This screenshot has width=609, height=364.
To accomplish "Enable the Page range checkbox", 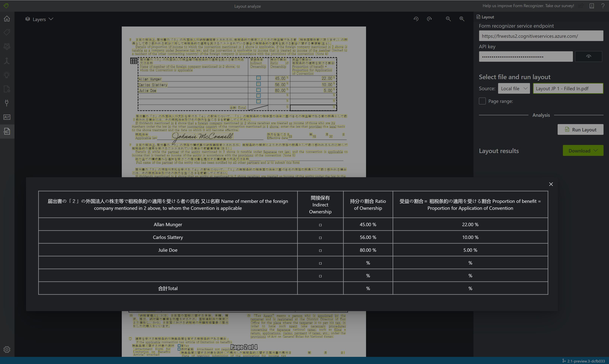I will 482,101.
